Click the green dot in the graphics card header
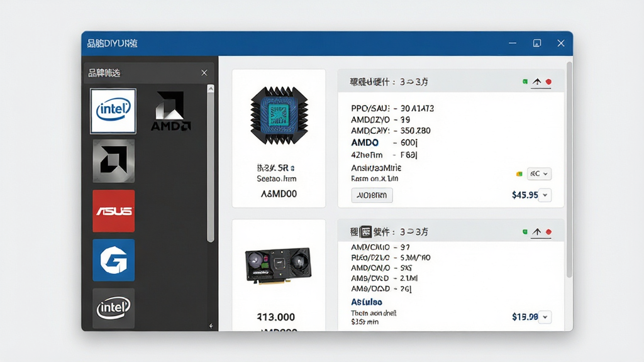The height and width of the screenshot is (362, 644). tap(525, 232)
